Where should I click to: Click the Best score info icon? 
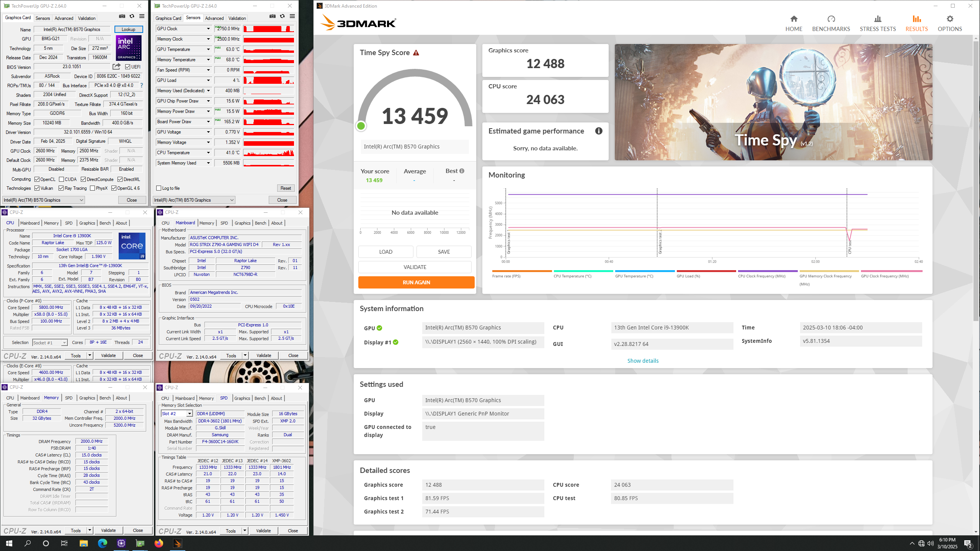pos(462,171)
